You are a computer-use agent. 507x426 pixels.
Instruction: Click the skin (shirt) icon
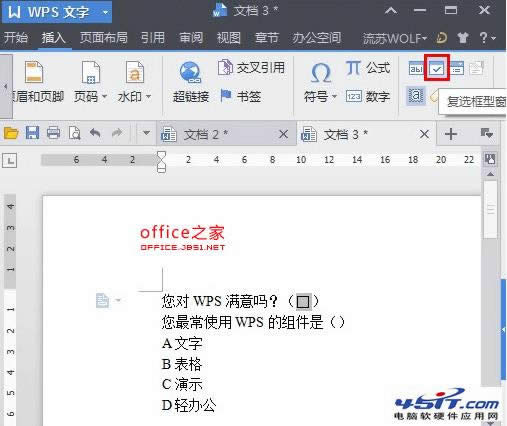pyautogui.click(x=462, y=38)
